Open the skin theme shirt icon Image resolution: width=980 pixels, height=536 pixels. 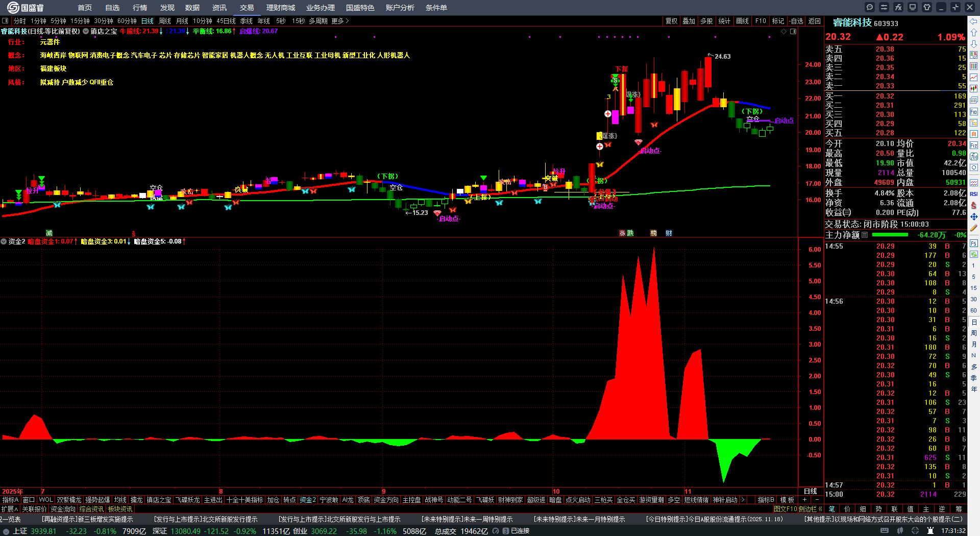927,7
